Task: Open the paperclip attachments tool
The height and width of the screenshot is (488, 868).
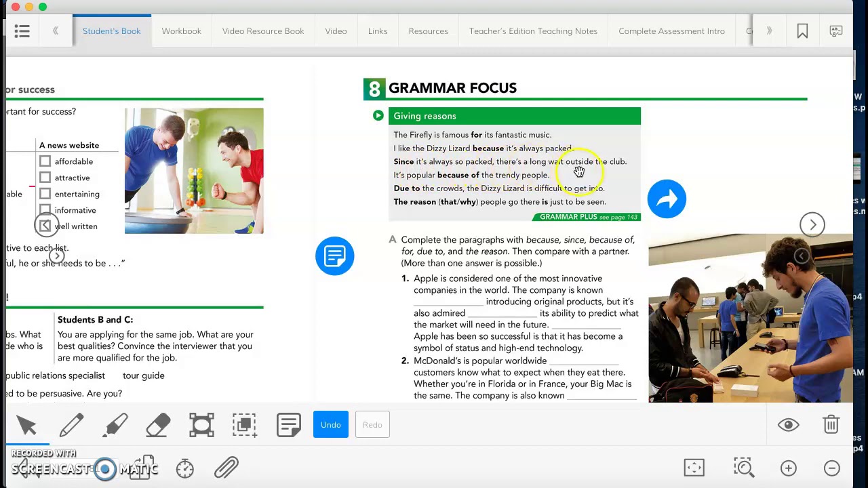Action: (x=226, y=468)
